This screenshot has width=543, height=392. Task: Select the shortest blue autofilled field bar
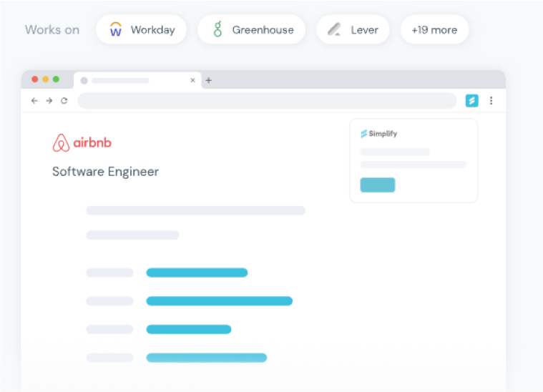[189, 330]
